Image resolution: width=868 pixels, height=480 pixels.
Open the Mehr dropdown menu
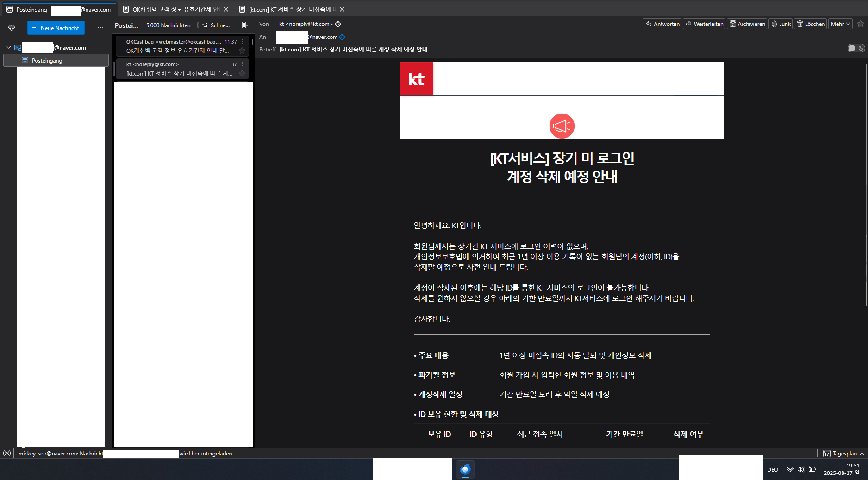840,24
